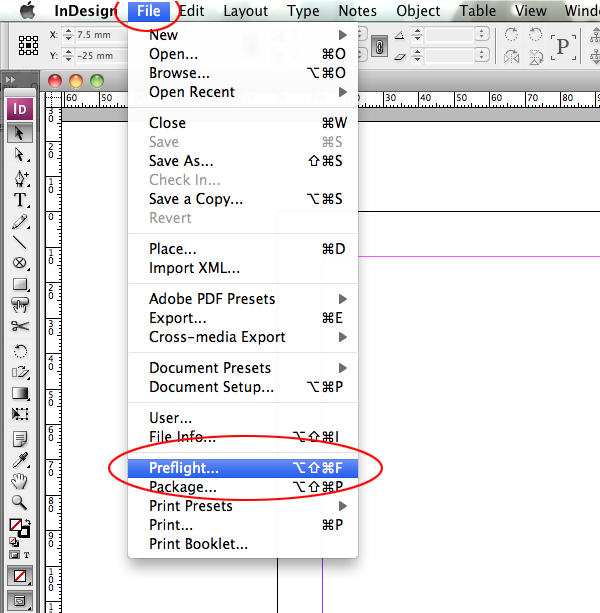Choose Save As... menu item
The height and width of the screenshot is (613, 600).
coord(243,161)
